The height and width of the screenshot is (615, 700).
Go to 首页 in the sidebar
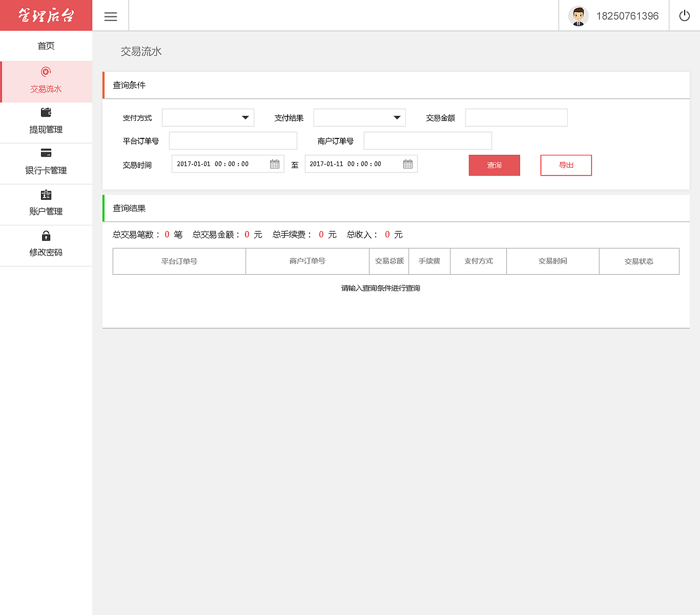coord(46,46)
